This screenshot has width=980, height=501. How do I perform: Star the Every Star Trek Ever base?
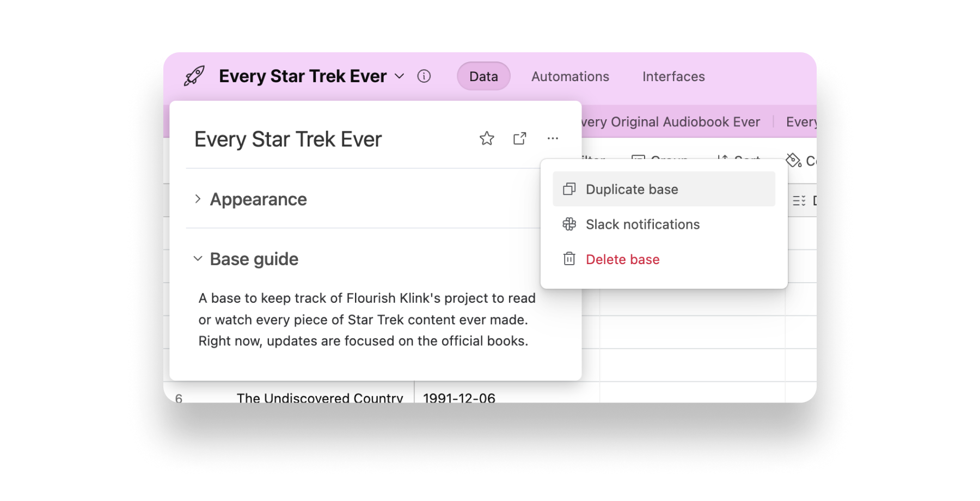(x=487, y=139)
